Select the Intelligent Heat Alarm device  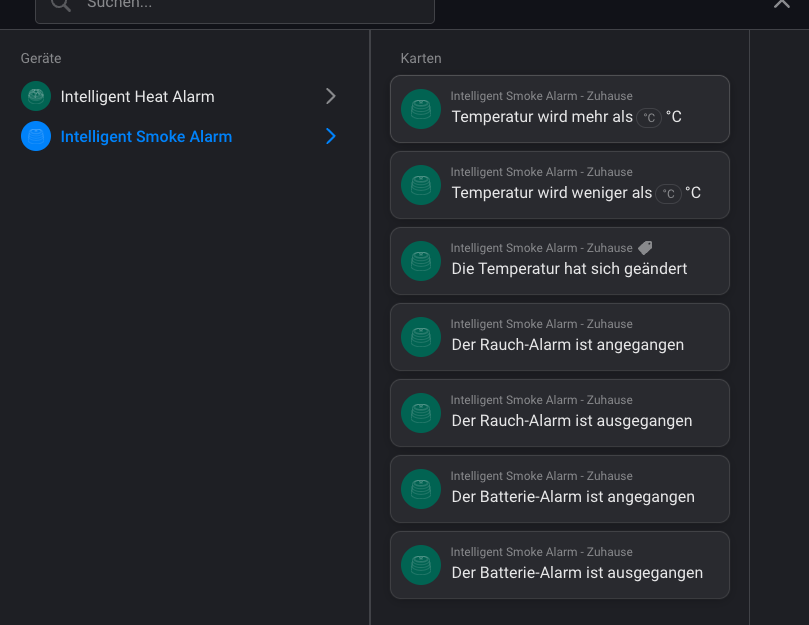[137, 96]
